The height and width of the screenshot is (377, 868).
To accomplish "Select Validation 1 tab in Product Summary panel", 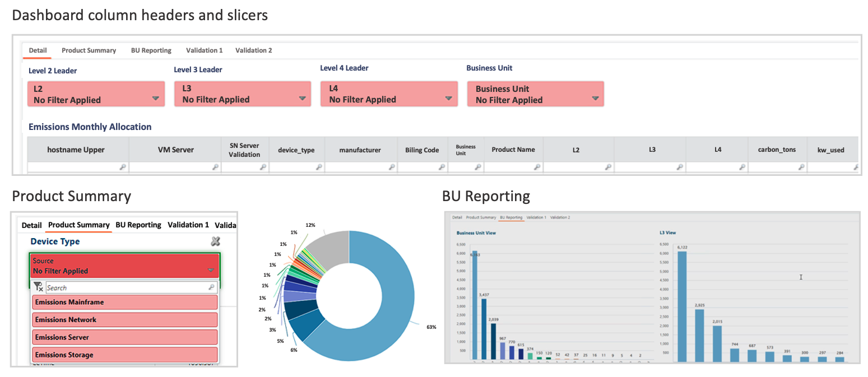I will tap(188, 225).
